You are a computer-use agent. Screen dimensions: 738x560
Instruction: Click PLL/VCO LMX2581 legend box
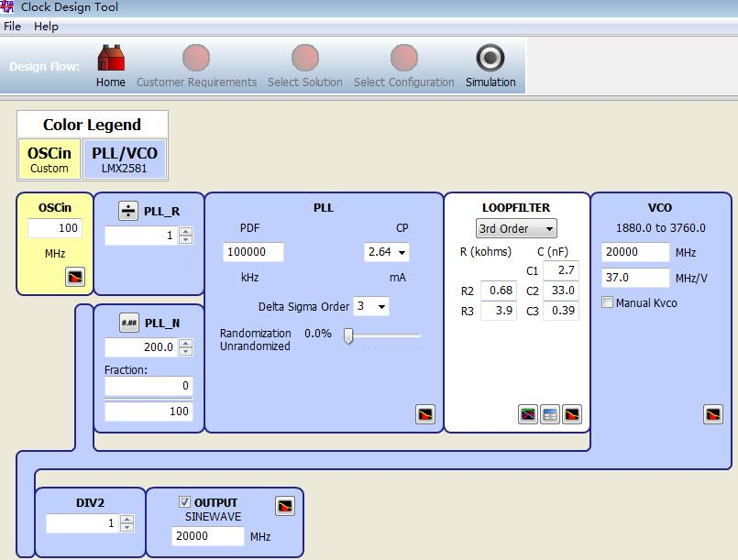click(x=125, y=159)
